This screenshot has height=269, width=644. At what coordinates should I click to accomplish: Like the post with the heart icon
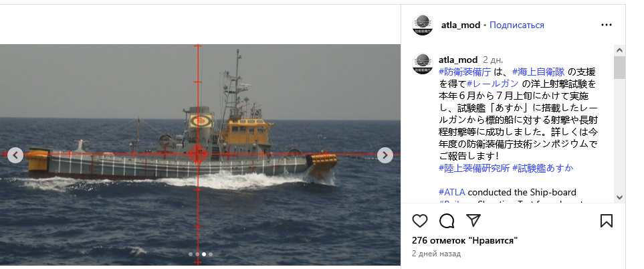tap(419, 221)
